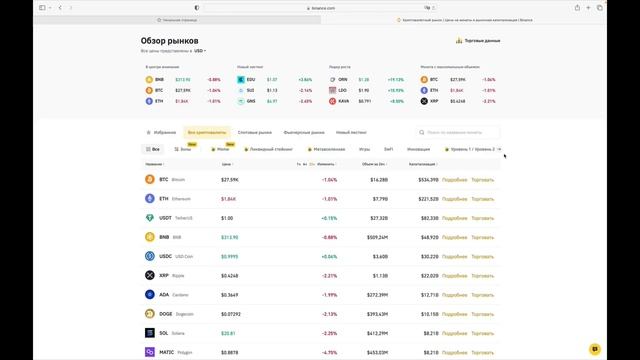Select the Игры filter chip
Image resolution: width=640 pixels, height=360 pixels.
(364, 149)
